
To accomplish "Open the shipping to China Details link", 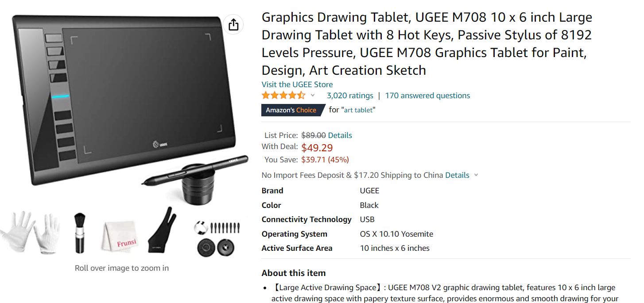I will (457, 175).
